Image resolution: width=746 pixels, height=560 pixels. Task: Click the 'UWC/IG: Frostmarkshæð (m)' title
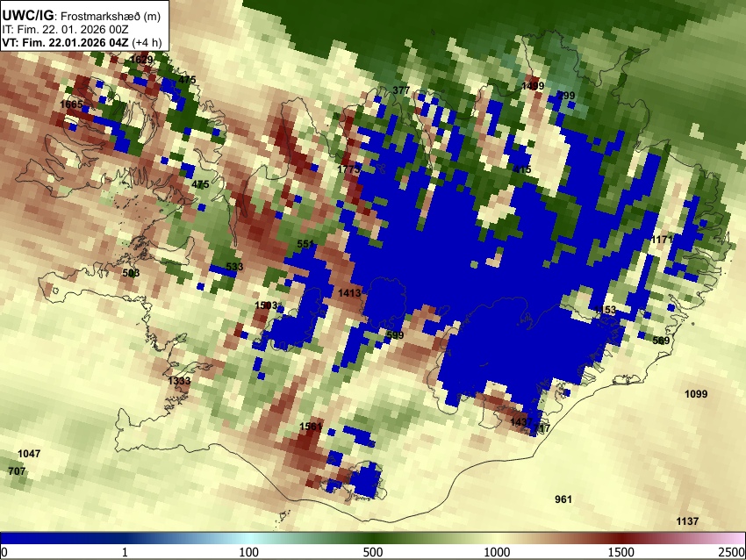pos(82,16)
